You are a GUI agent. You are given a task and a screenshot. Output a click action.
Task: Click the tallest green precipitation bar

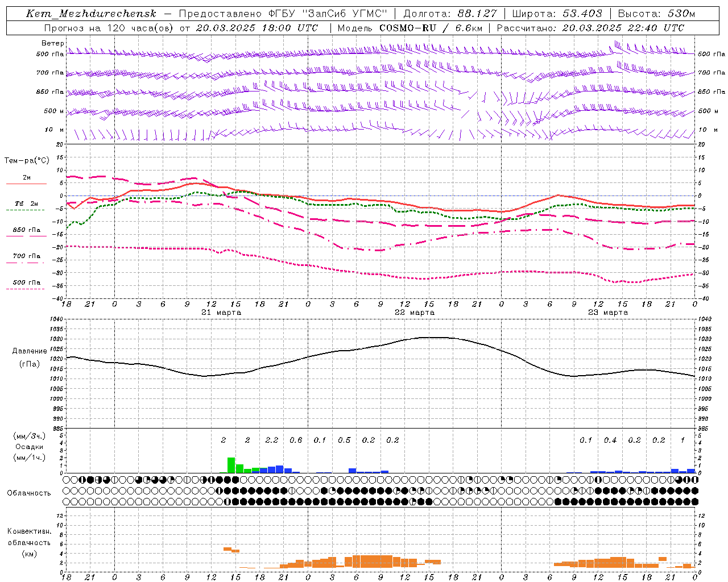231,465
